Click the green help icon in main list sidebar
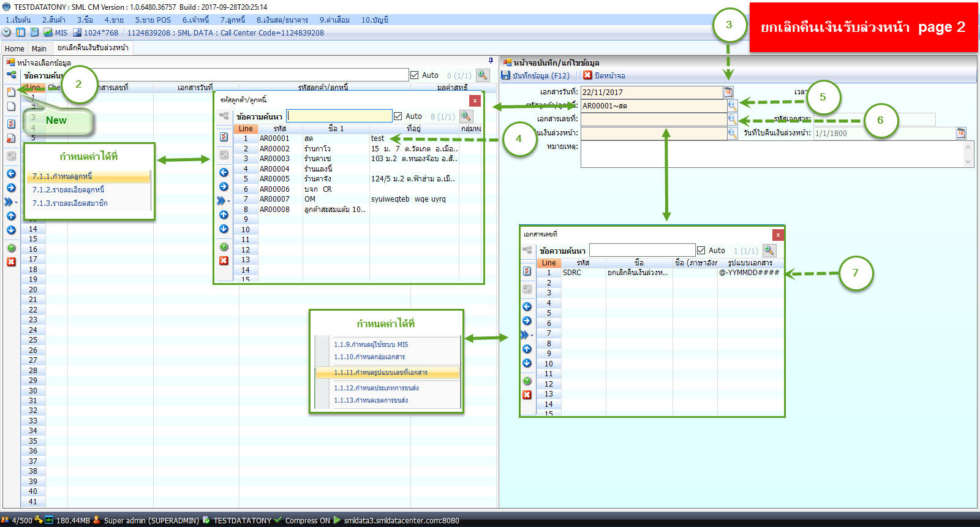The height and width of the screenshot is (527, 980). click(x=11, y=248)
